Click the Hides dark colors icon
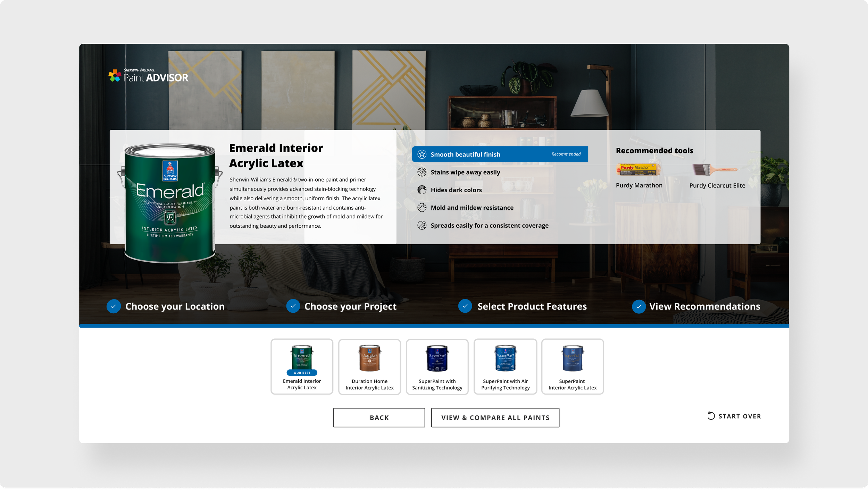868x490 pixels. tap(422, 190)
